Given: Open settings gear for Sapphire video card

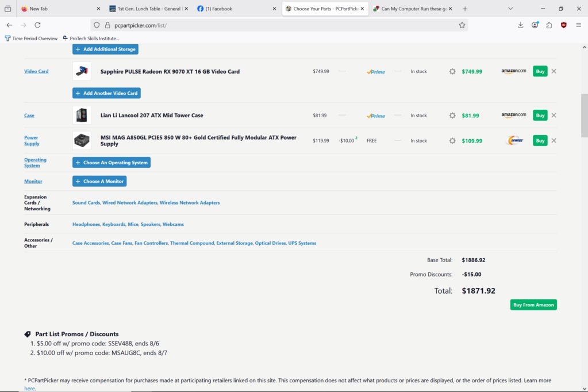Looking at the screenshot, I should [452, 71].
